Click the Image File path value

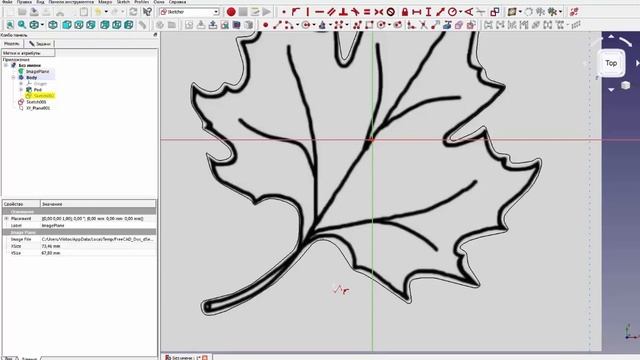pos(98,239)
